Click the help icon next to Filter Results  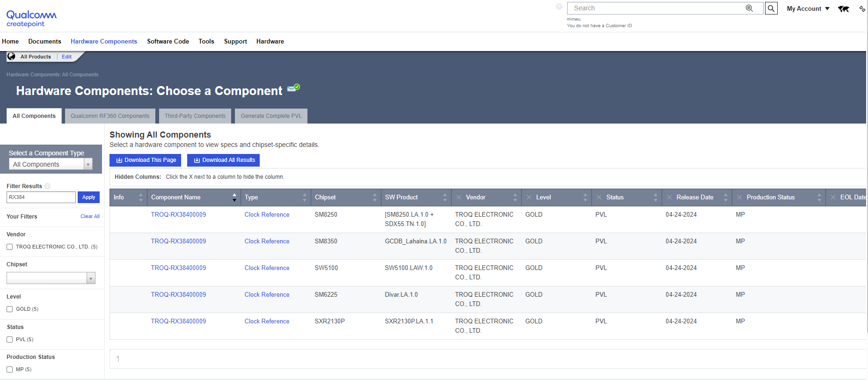click(x=47, y=186)
